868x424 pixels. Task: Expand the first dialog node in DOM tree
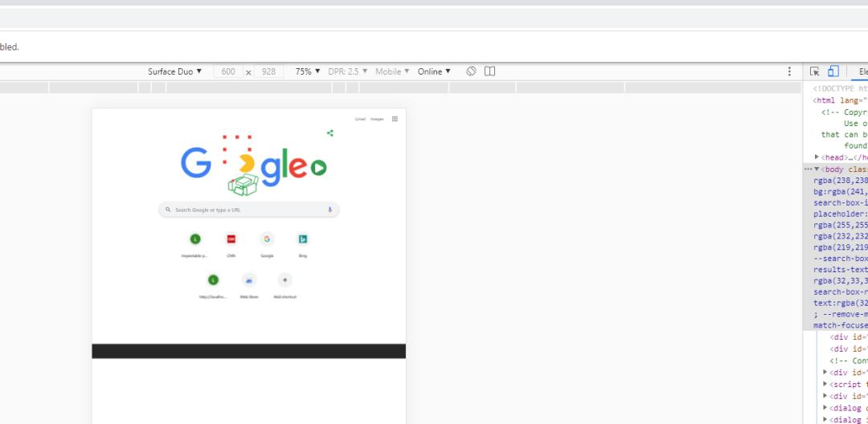(825, 408)
